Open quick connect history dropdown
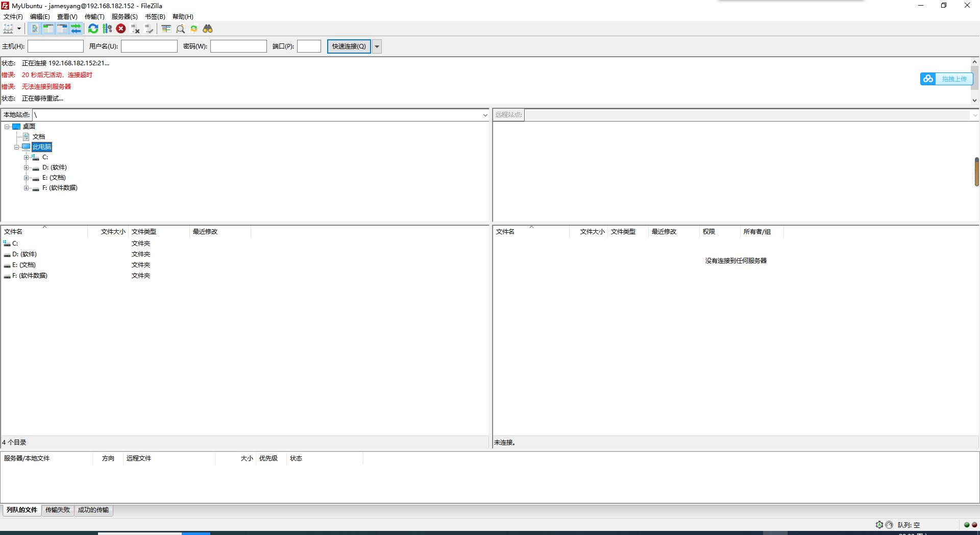The height and width of the screenshot is (535, 980). 377,46
